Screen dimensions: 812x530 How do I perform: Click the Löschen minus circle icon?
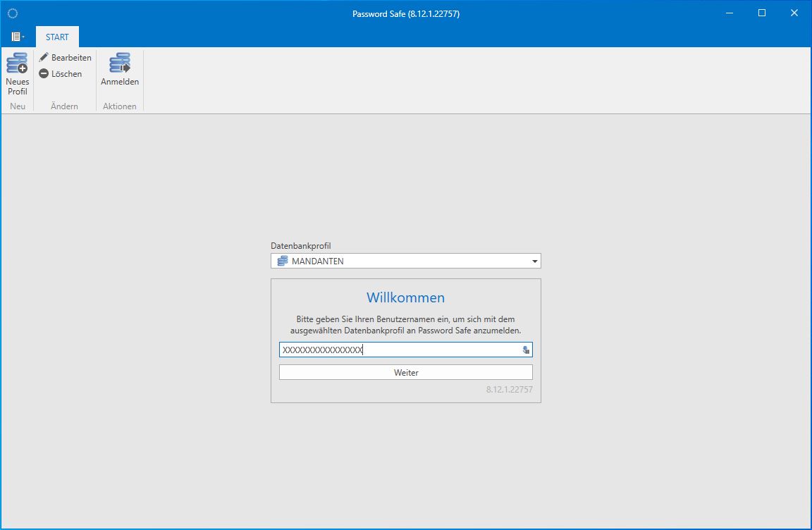[44, 73]
